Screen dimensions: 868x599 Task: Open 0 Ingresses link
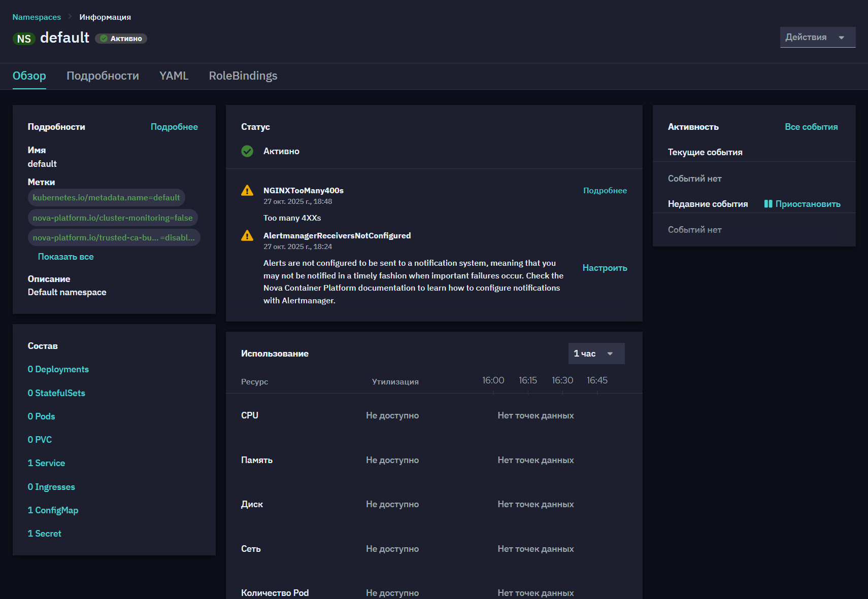pos(51,487)
